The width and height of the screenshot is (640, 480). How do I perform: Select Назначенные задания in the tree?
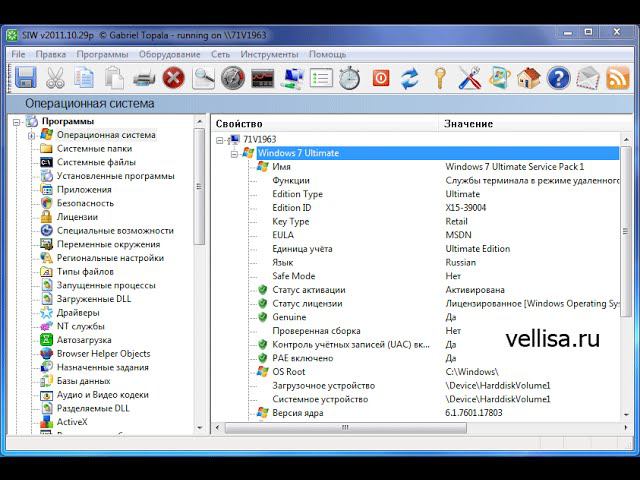[x=102, y=367]
